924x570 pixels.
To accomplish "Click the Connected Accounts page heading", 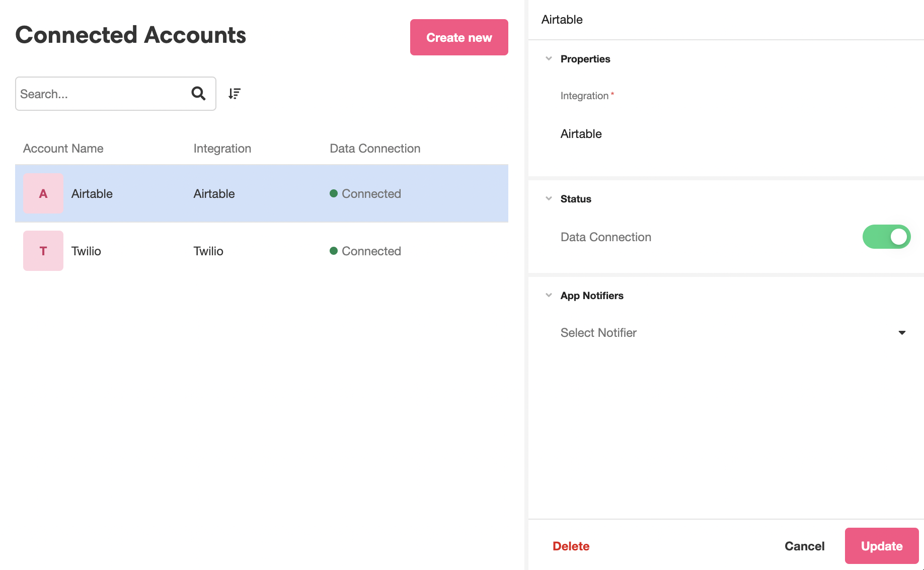I will click(x=131, y=35).
